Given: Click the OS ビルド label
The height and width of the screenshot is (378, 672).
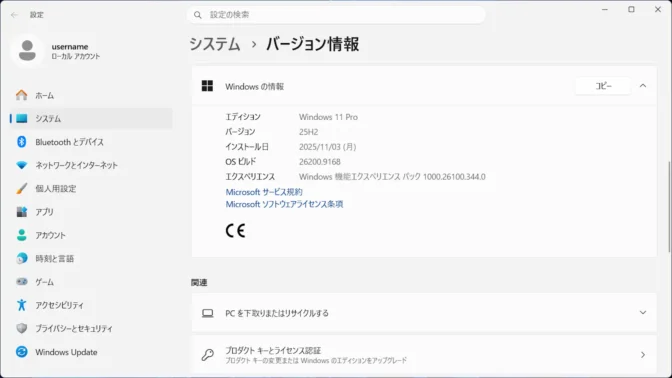Looking at the screenshot, I should (241, 162).
